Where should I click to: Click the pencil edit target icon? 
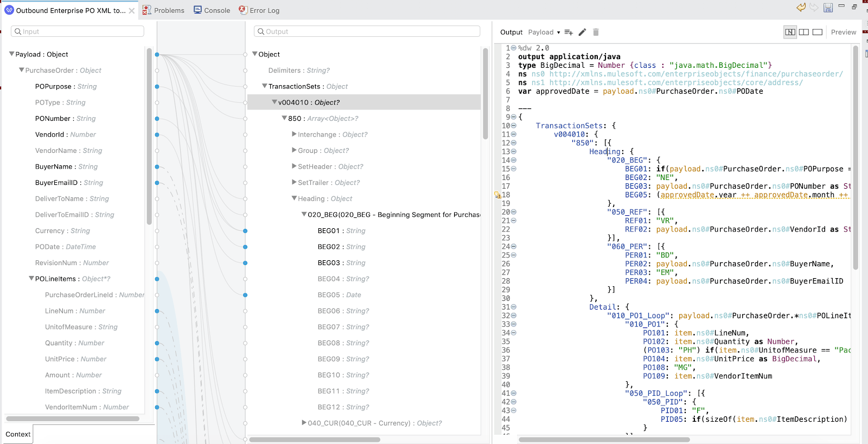pos(582,32)
